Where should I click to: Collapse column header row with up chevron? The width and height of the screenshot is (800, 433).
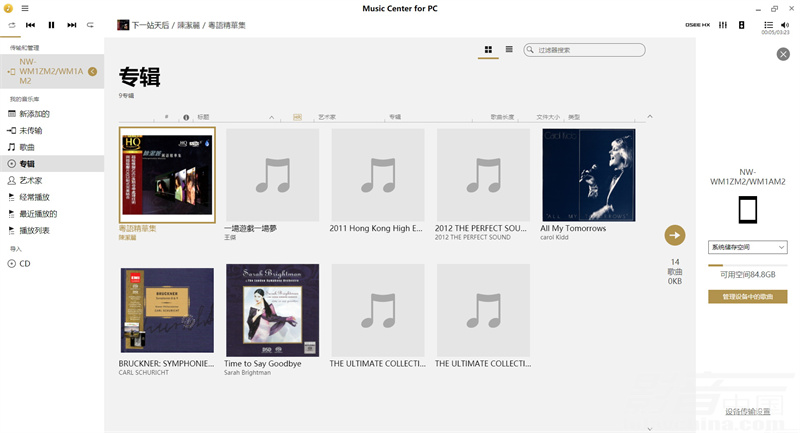[x=649, y=117]
